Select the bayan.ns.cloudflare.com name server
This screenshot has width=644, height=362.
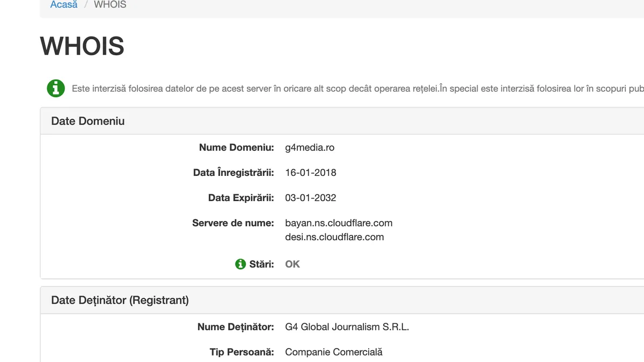[339, 223]
